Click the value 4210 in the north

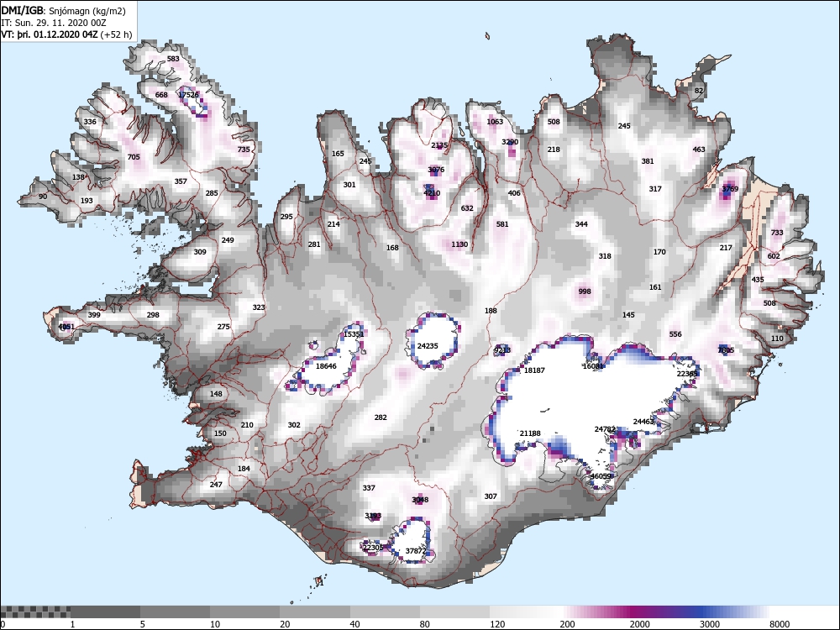432,193
